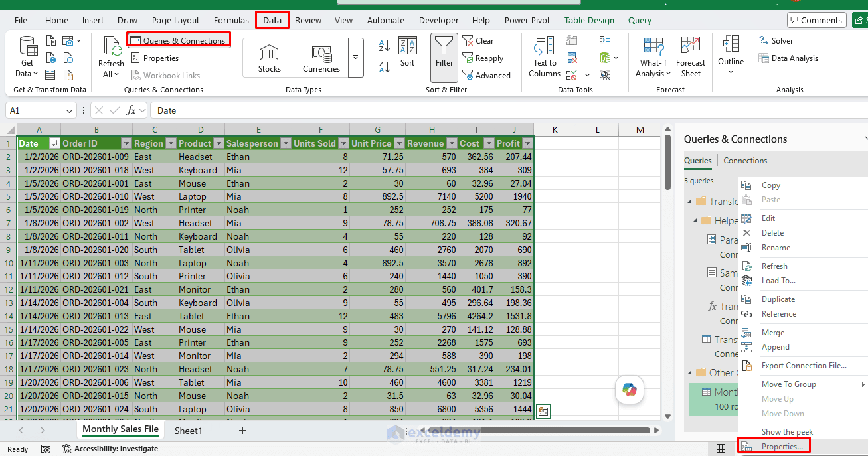Click Text to Columns
The width and height of the screenshot is (868, 456).
(545, 58)
